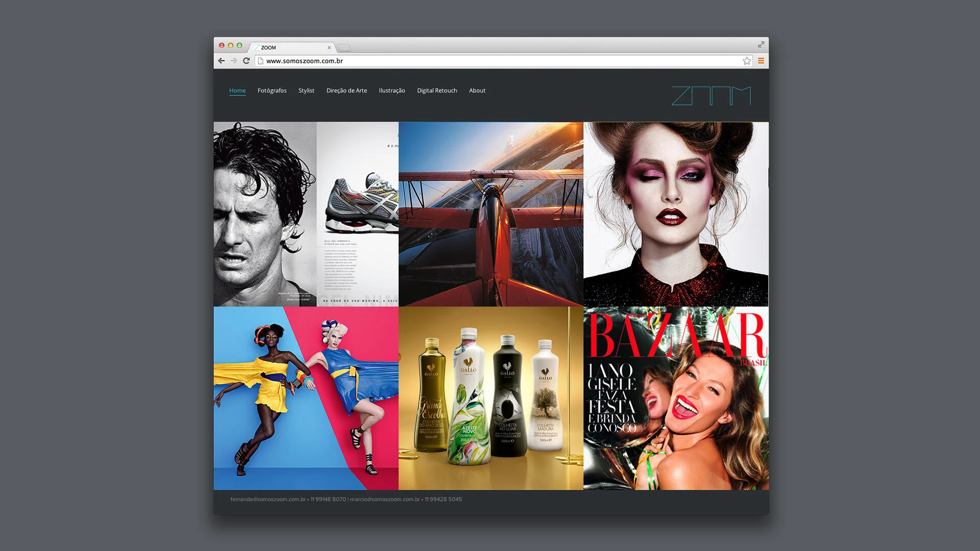The width and height of the screenshot is (980, 551).
Task: Open the Stylist portfolio section
Action: pyautogui.click(x=306, y=90)
